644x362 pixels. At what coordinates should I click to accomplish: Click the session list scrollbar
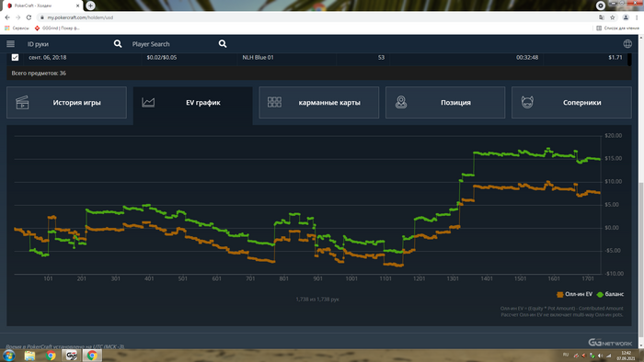[629, 59]
